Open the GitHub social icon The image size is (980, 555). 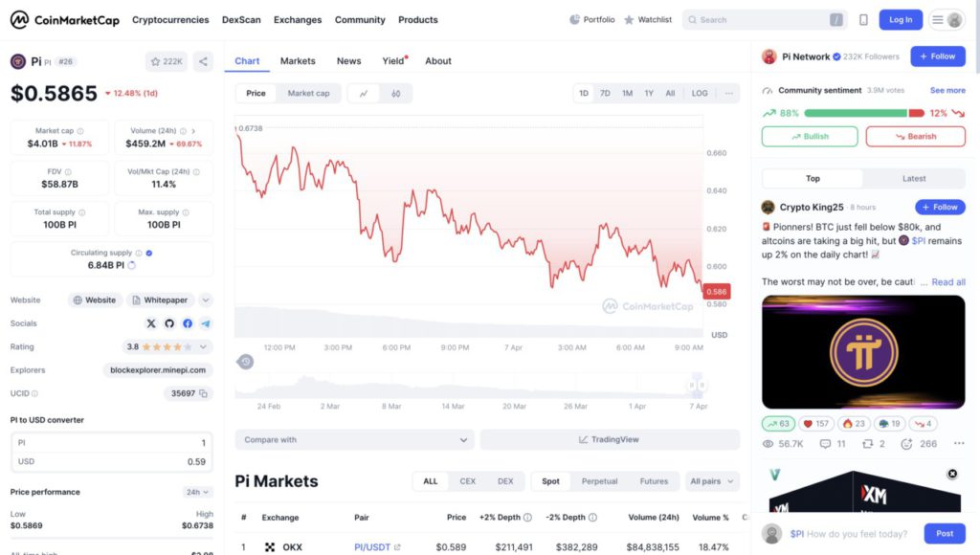pos(169,323)
